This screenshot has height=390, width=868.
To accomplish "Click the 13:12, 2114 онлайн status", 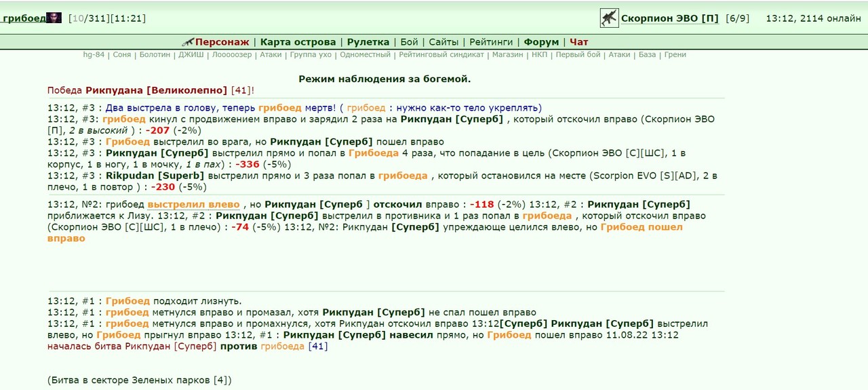I will 813,18.
